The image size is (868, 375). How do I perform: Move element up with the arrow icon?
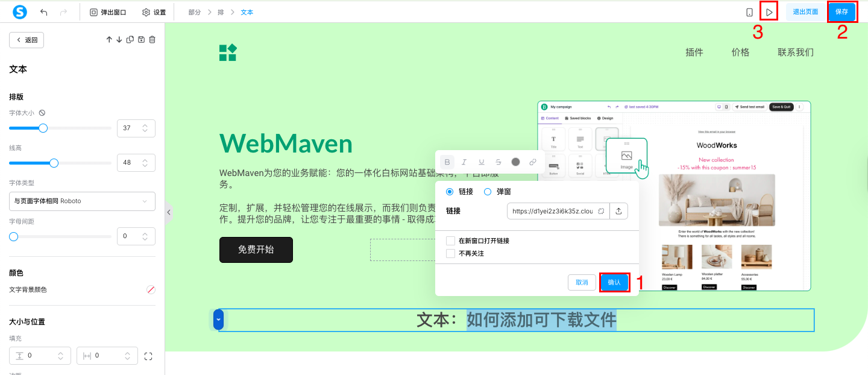(x=109, y=40)
